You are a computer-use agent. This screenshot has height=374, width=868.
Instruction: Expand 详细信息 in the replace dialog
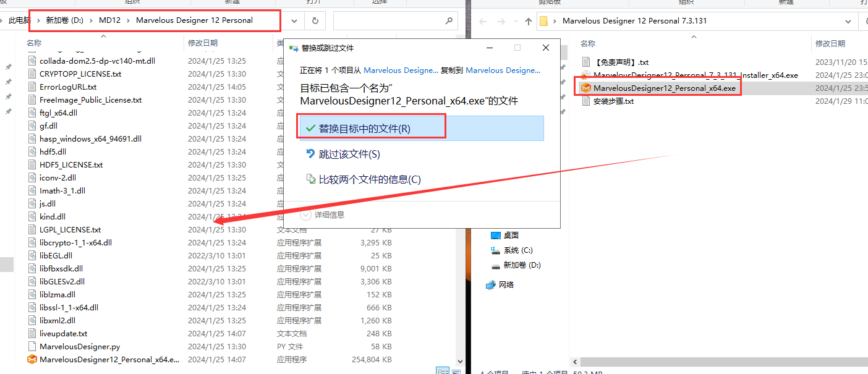point(323,215)
